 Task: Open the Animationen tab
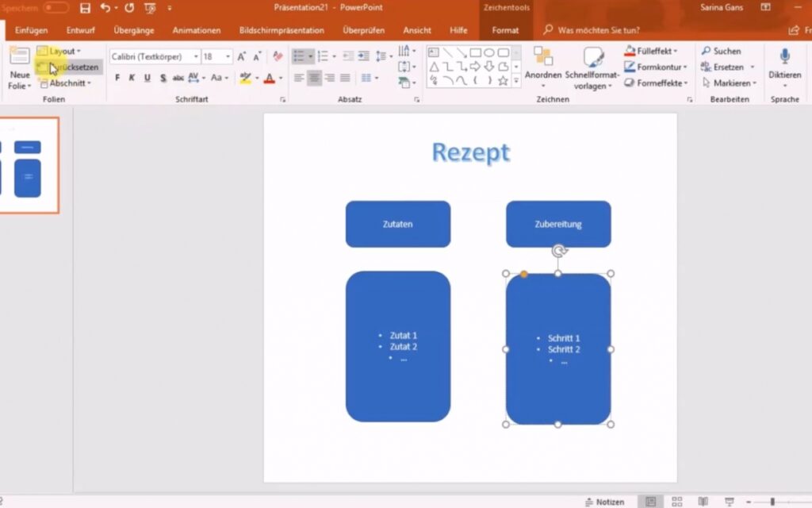tap(197, 30)
